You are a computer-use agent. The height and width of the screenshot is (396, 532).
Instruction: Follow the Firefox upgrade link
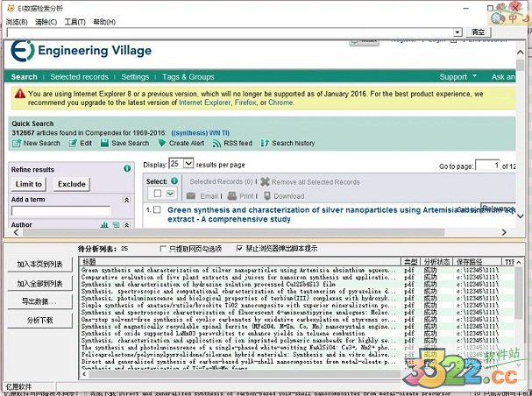[x=245, y=103]
